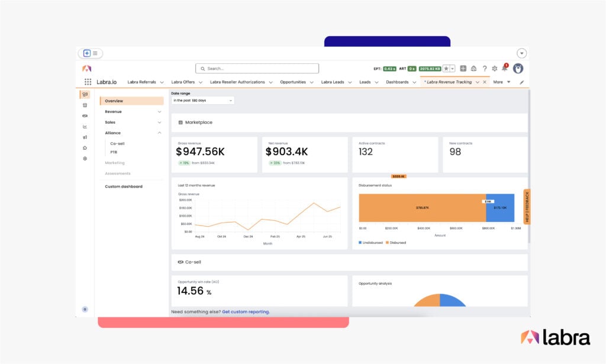Open the Labra Leads tab dropdown chevron
Viewport: 606px width, 364px height.
pos(350,82)
